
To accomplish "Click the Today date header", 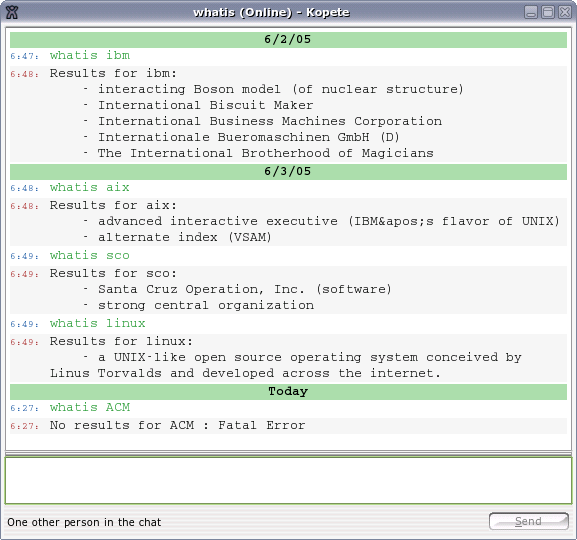I will pos(288,392).
